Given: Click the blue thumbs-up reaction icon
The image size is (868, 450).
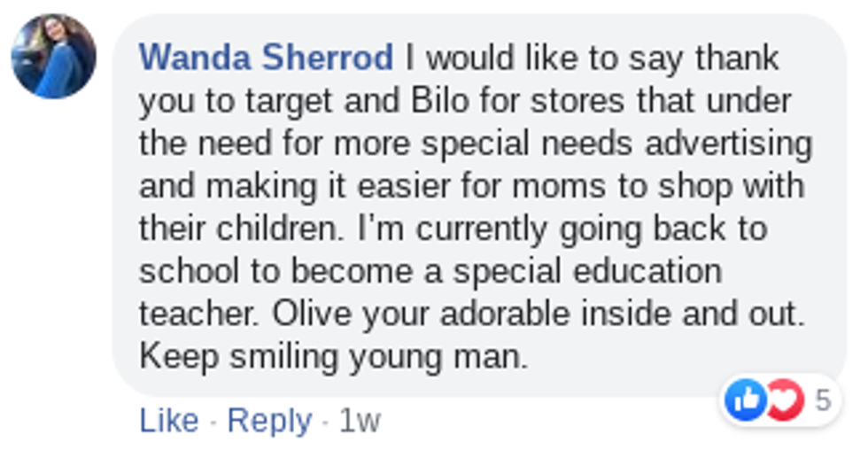Looking at the screenshot, I should coord(744,400).
